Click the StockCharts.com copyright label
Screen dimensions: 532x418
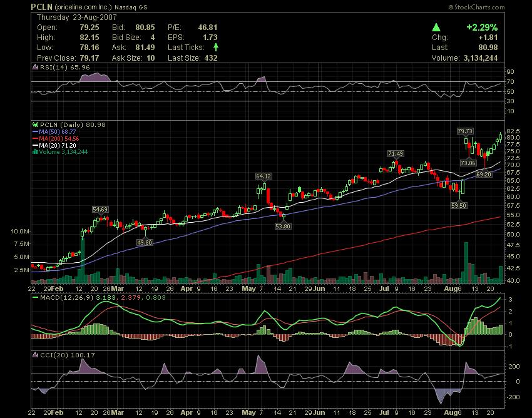[x=476, y=7]
